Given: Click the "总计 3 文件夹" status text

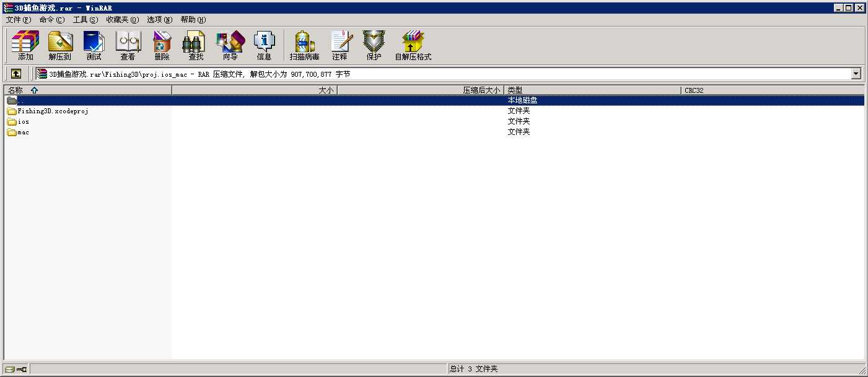Looking at the screenshot, I should pos(473,369).
